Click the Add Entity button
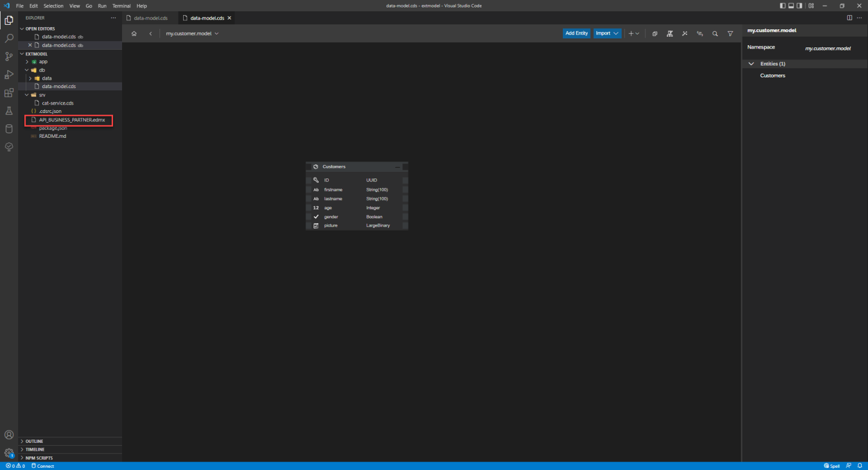 (x=576, y=33)
